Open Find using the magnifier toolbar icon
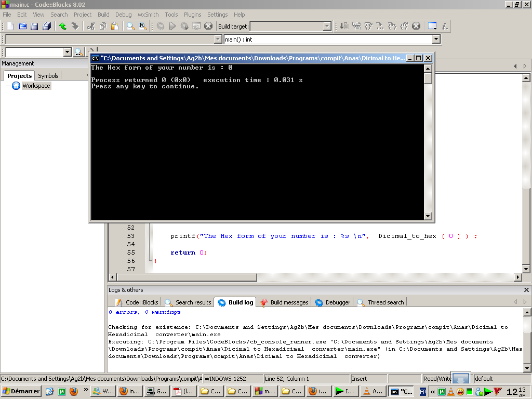532x399 pixels. [x=130, y=26]
